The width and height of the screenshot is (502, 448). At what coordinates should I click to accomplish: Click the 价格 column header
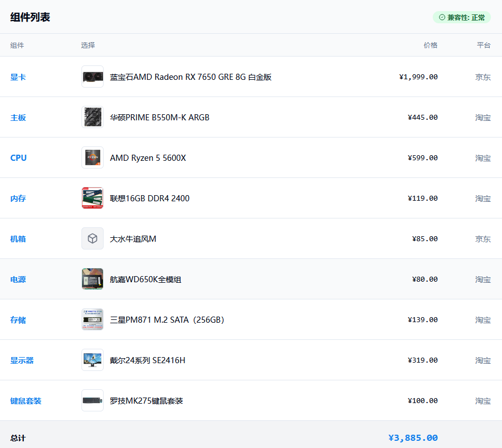pyautogui.click(x=431, y=45)
